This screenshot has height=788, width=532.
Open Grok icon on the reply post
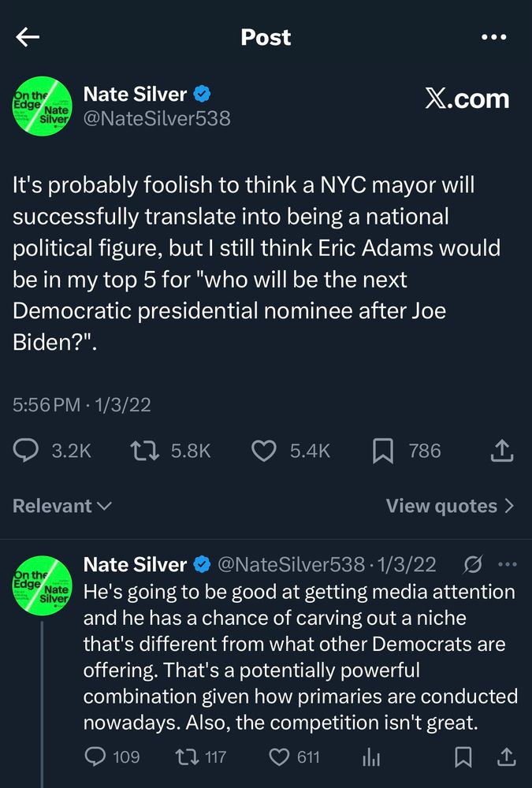point(473,564)
